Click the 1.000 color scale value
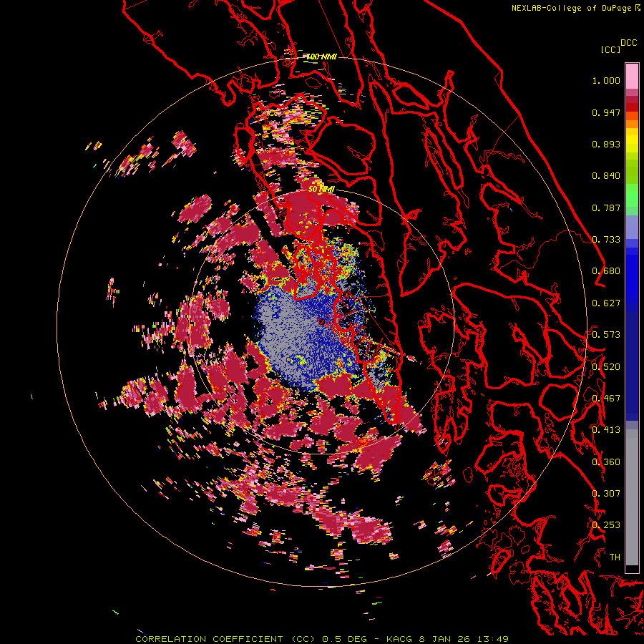The image size is (644, 644). 606,80
